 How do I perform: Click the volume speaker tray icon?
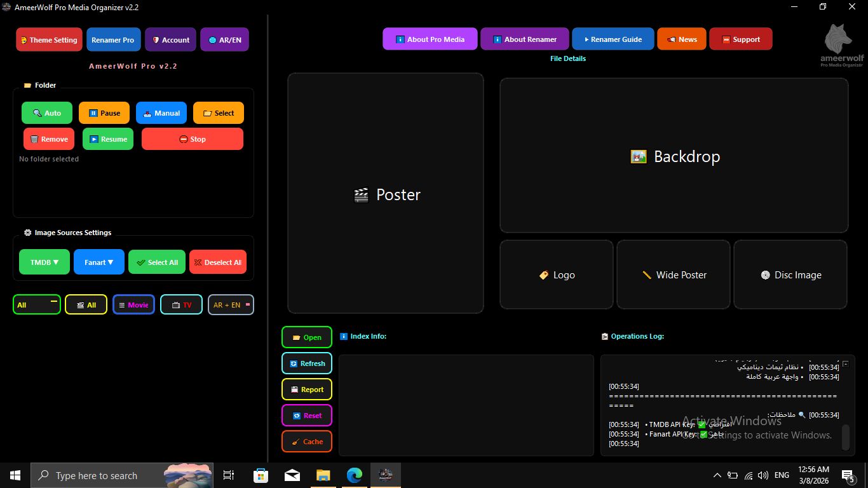coord(763,475)
